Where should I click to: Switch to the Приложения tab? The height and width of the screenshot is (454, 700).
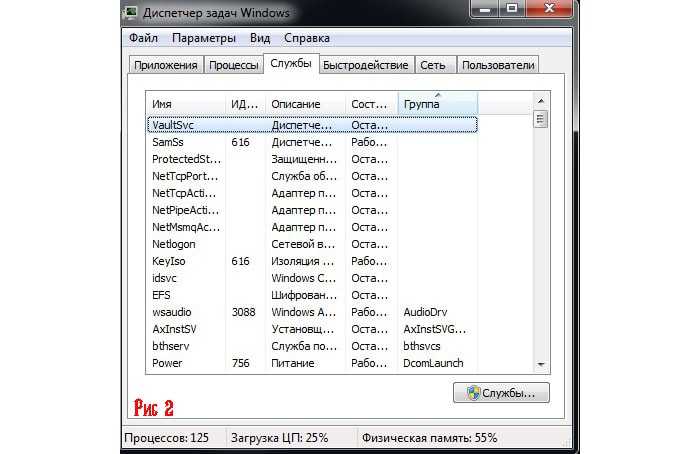[166, 65]
